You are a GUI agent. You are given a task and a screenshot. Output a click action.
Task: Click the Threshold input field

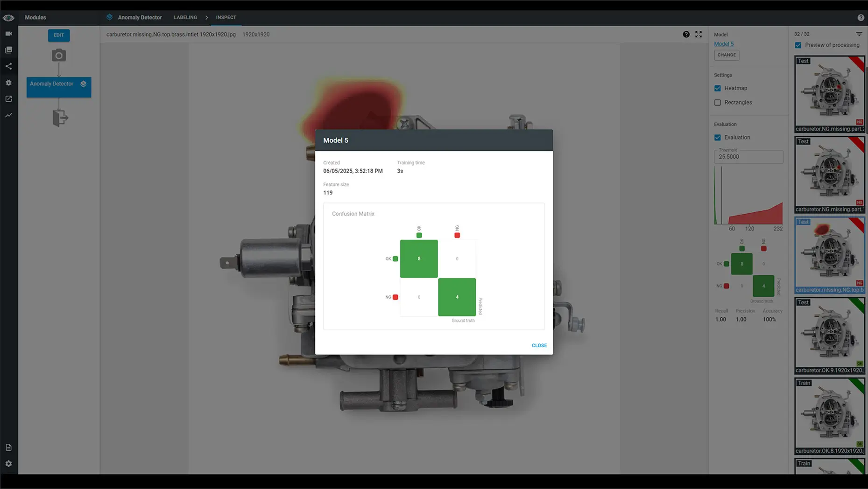coord(748,156)
